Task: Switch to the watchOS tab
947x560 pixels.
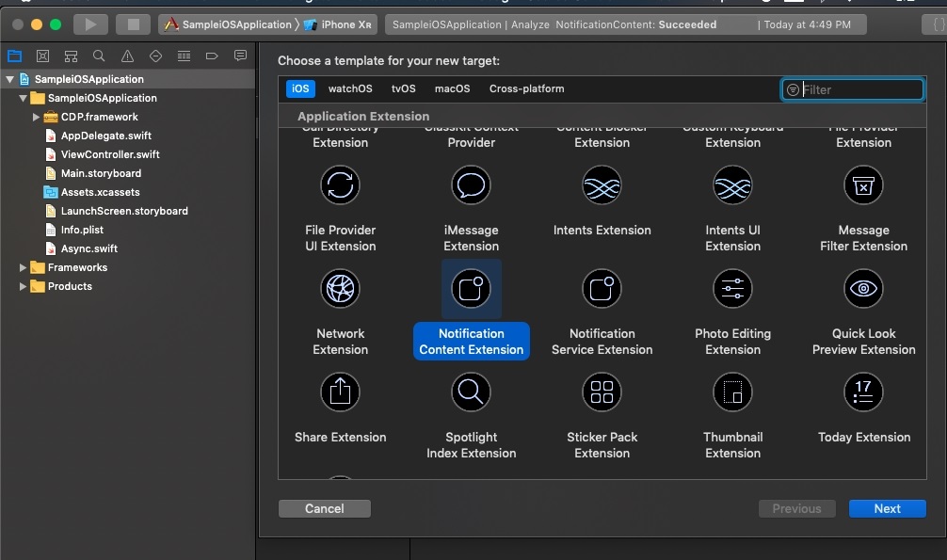Action: coord(350,88)
